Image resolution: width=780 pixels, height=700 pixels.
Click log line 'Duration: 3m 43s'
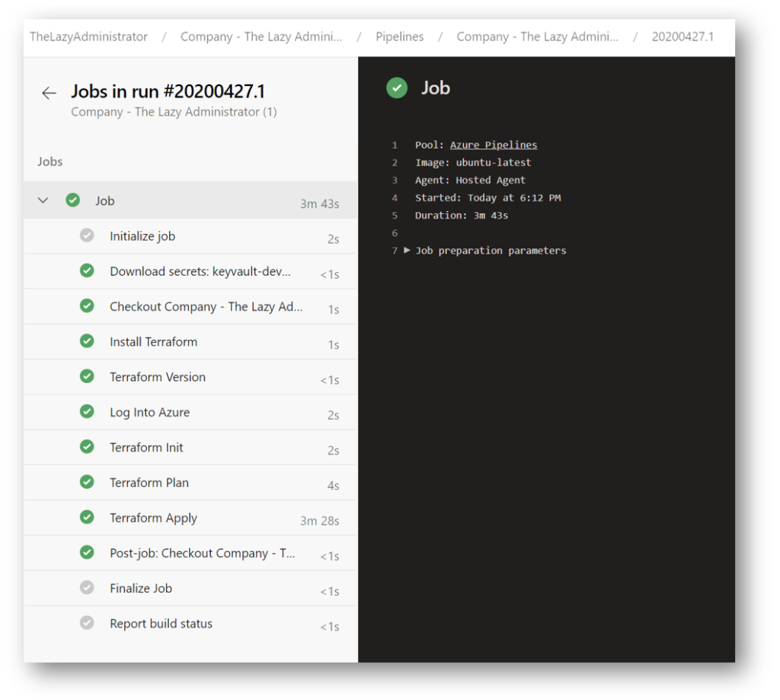(x=462, y=216)
